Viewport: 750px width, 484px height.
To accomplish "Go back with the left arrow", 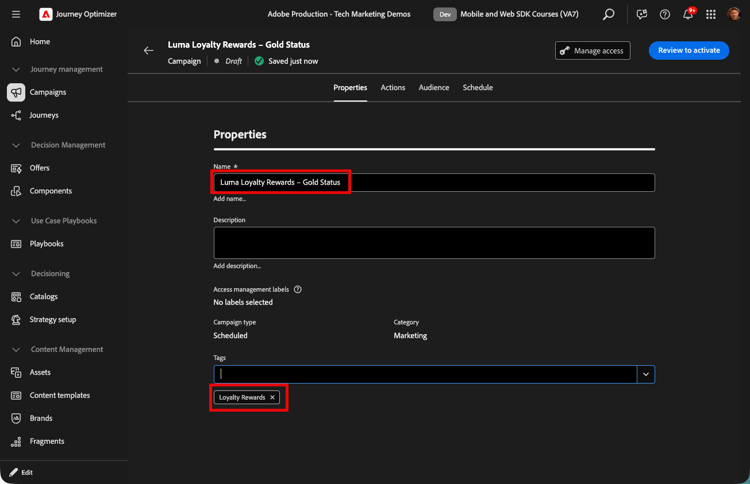I will point(148,50).
